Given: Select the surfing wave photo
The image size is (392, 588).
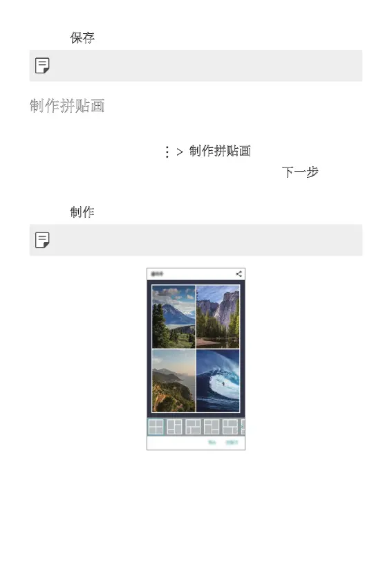Looking at the screenshot, I should coord(218,381).
